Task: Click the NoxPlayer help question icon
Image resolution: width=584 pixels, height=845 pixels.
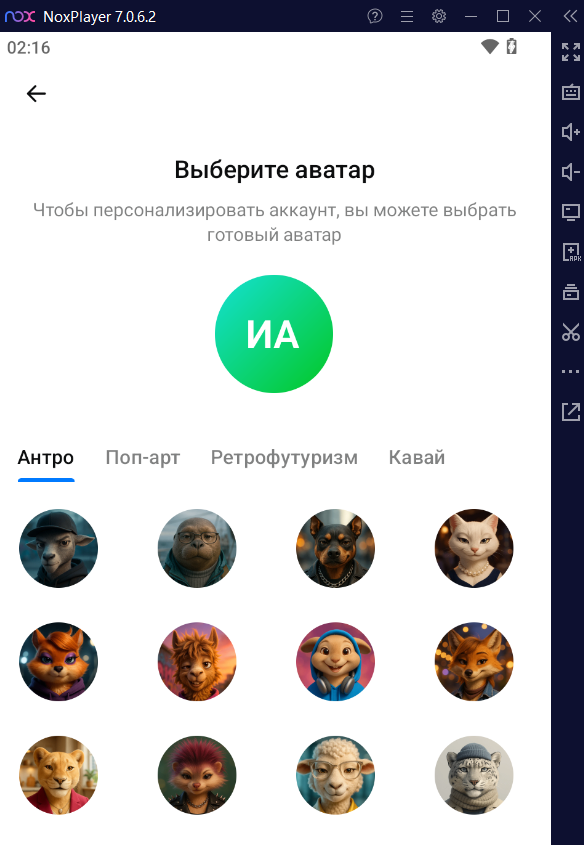Action: [x=375, y=16]
